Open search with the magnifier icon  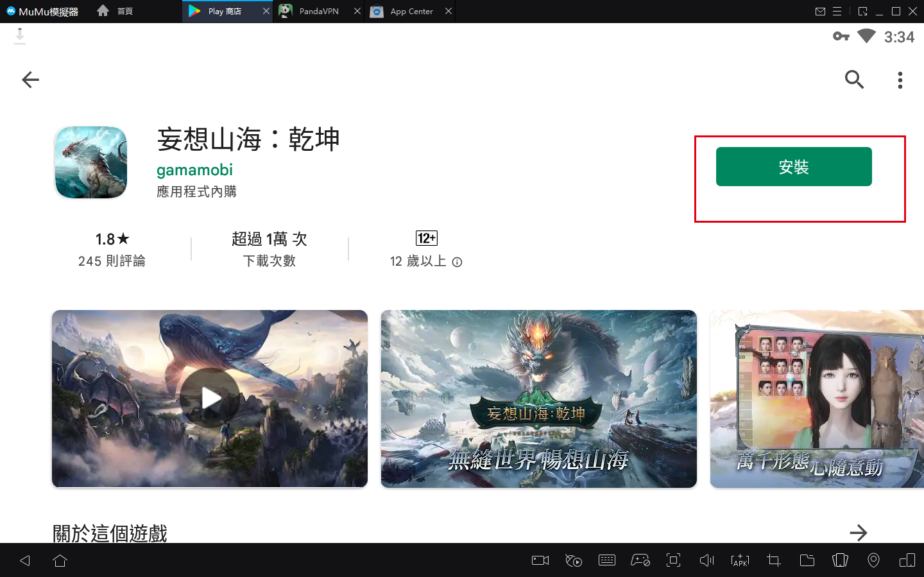pos(854,80)
